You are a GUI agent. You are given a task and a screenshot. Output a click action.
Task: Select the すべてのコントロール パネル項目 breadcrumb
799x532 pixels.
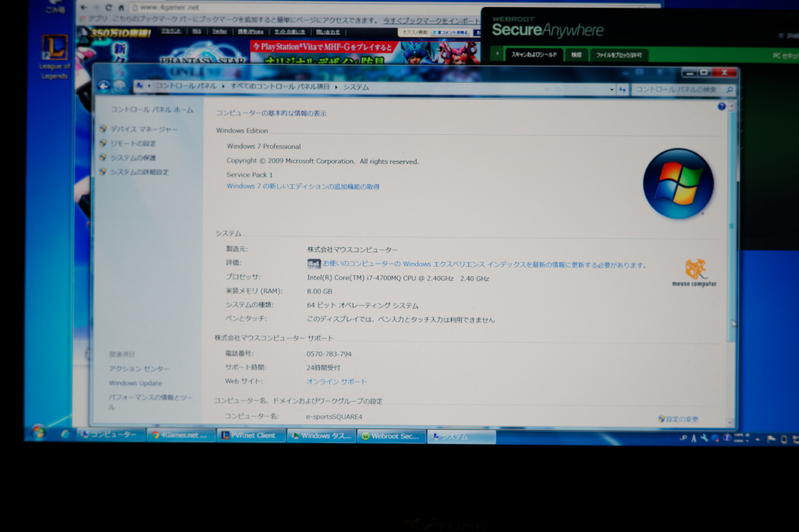280,87
